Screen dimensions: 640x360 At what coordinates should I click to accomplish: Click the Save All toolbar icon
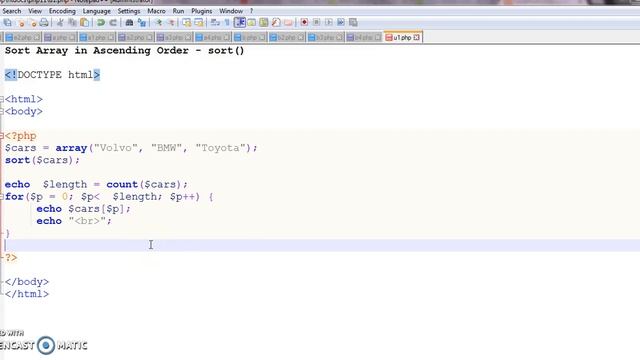tap(7, 22)
